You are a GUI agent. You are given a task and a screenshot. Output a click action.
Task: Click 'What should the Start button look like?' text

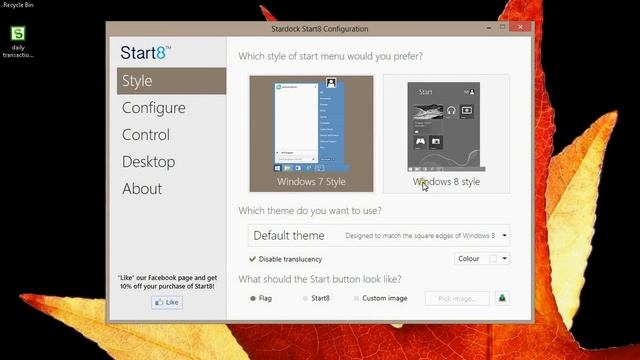(x=320, y=279)
